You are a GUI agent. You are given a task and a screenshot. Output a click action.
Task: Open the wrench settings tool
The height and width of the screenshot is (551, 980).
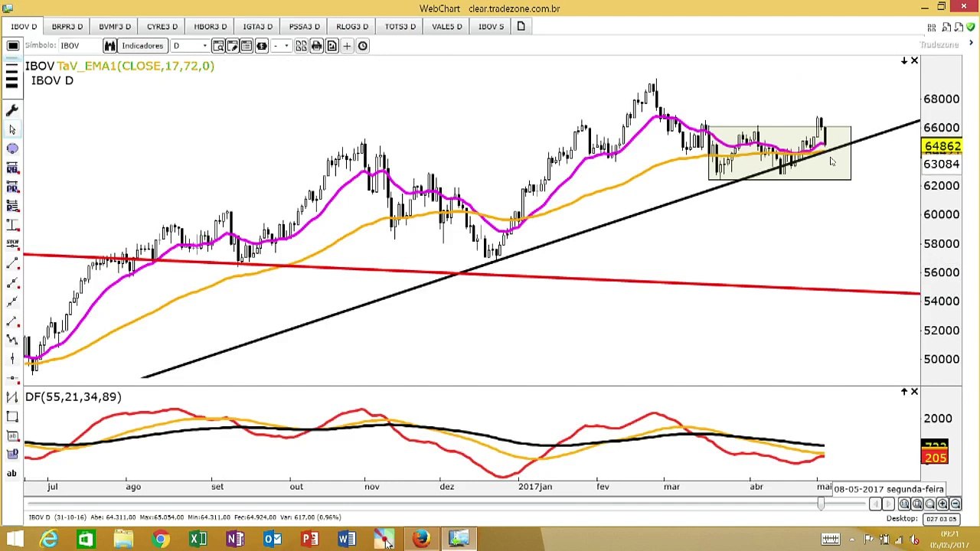point(12,111)
